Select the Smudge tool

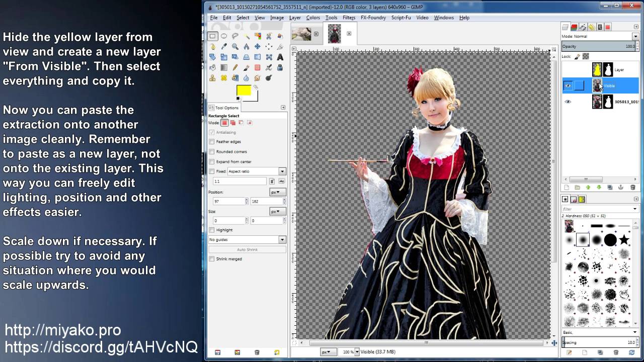coord(258,78)
